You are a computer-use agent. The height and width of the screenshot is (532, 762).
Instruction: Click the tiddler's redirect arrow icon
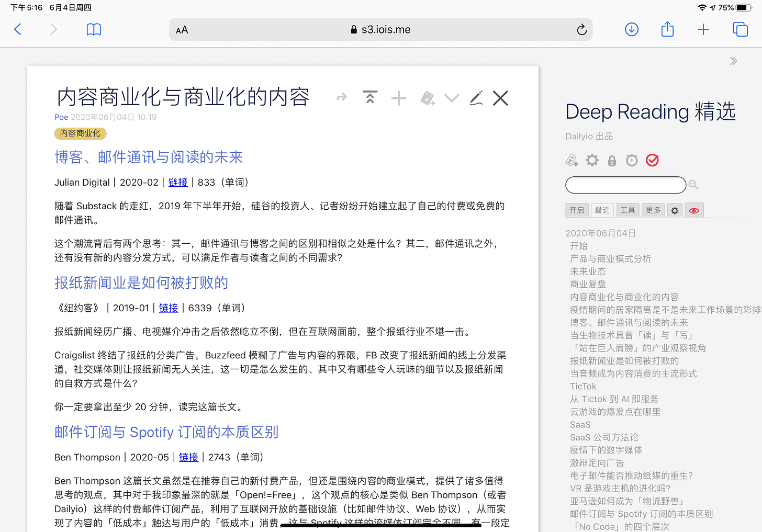[x=342, y=97]
